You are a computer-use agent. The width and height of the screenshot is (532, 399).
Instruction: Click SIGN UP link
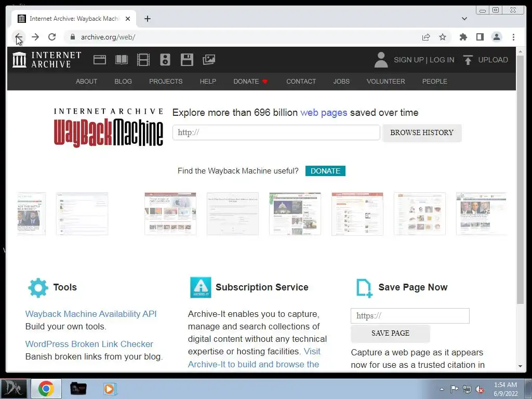(408, 60)
